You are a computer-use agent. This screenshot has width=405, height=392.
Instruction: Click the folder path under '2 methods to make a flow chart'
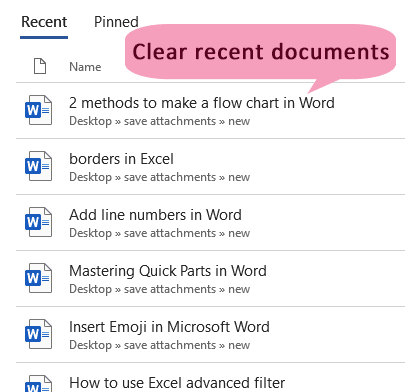click(159, 121)
